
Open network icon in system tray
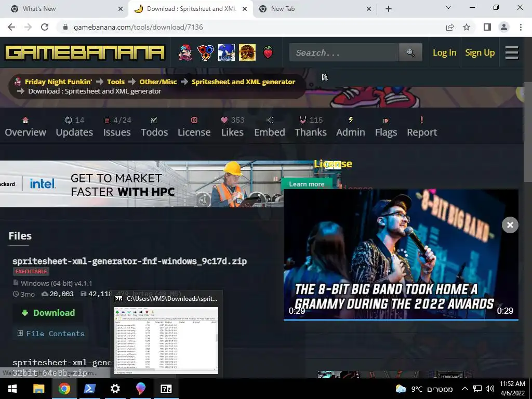pos(477,389)
